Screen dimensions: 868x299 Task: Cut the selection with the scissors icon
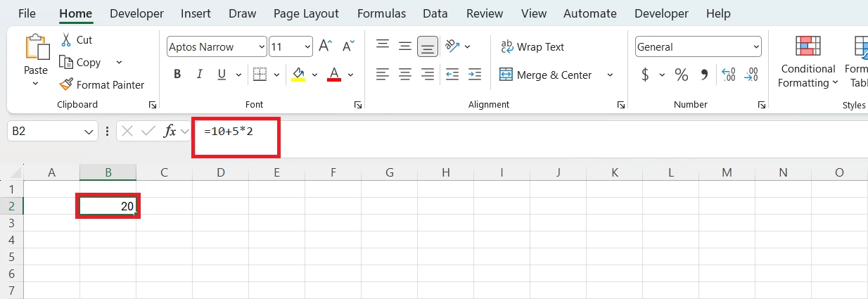(x=67, y=40)
